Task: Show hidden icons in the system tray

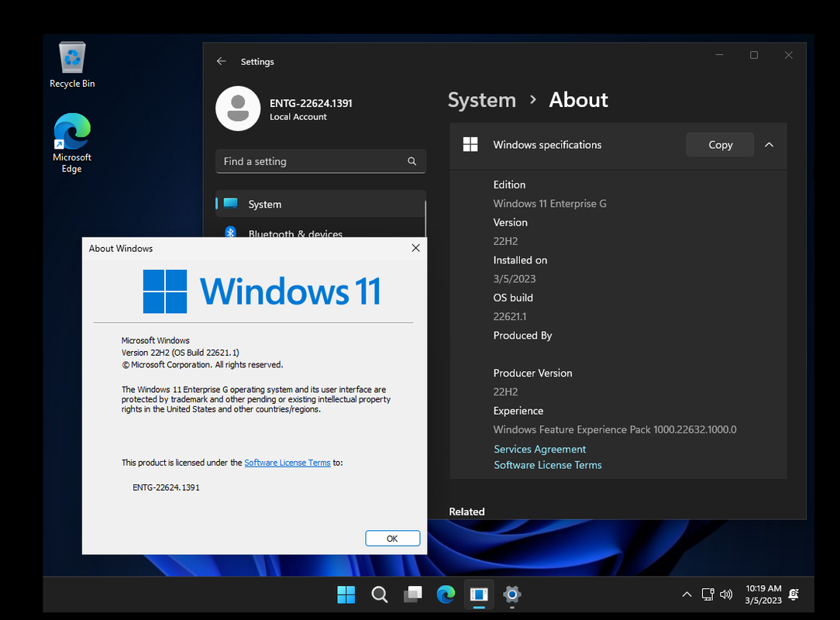Action: click(x=687, y=594)
